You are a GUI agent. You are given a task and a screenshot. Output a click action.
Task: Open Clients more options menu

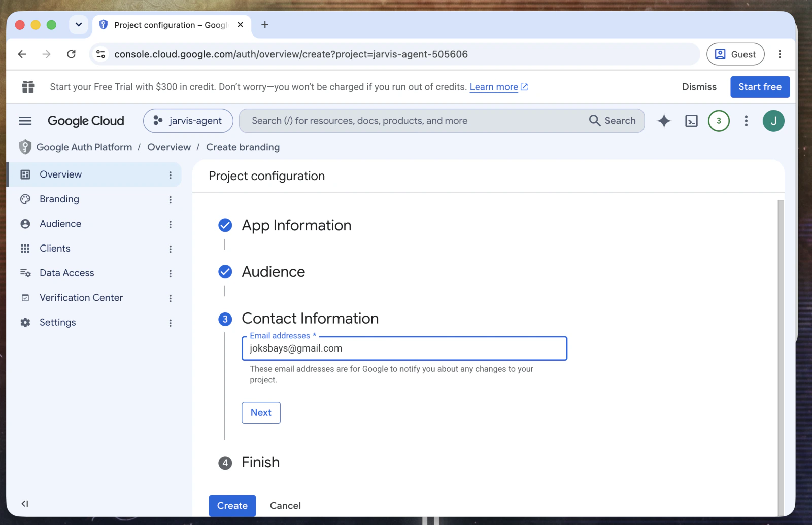click(171, 249)
